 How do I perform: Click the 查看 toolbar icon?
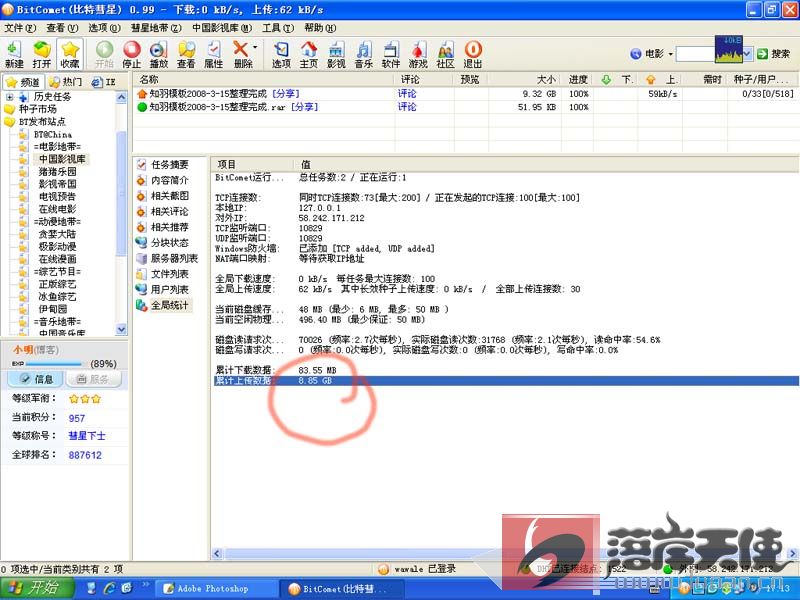(x=186, y=54)
